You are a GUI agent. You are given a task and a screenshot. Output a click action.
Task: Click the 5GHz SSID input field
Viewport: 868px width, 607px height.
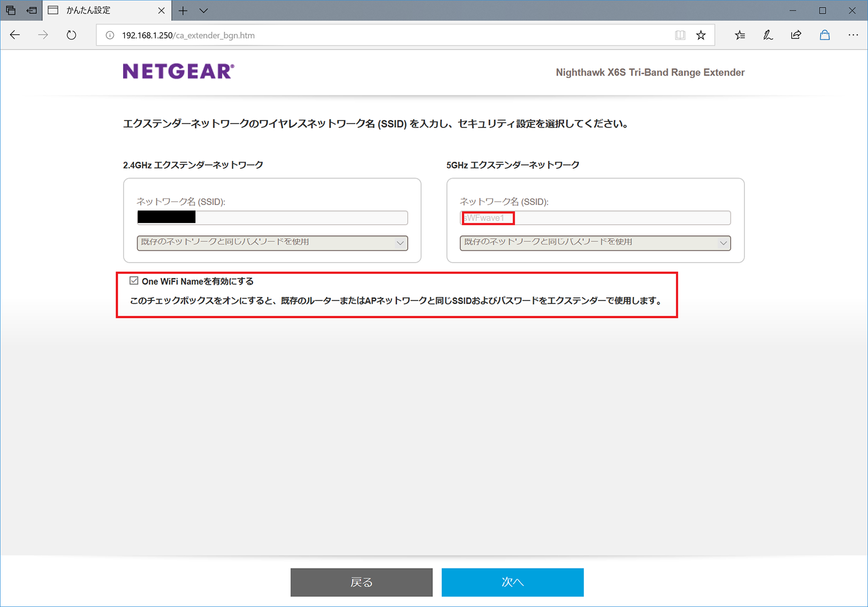click(x=595, y=218)
